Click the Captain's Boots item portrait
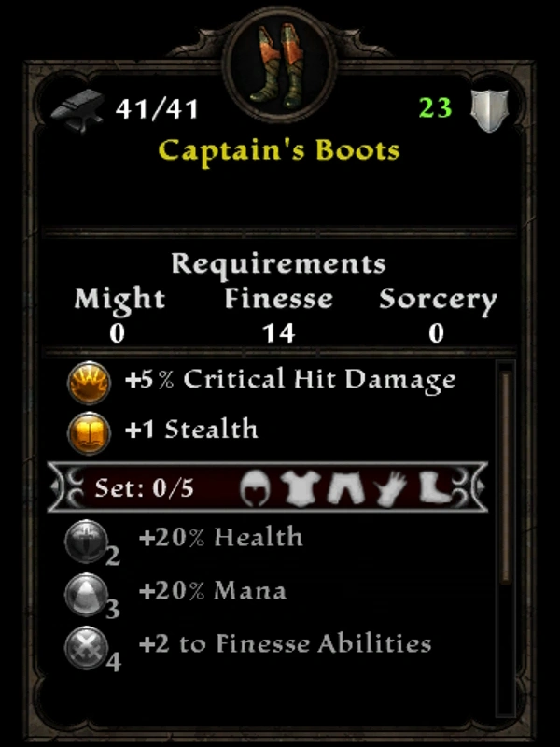Image resolution: width=560 pixels, height=747 pixels. coord(279,65)
